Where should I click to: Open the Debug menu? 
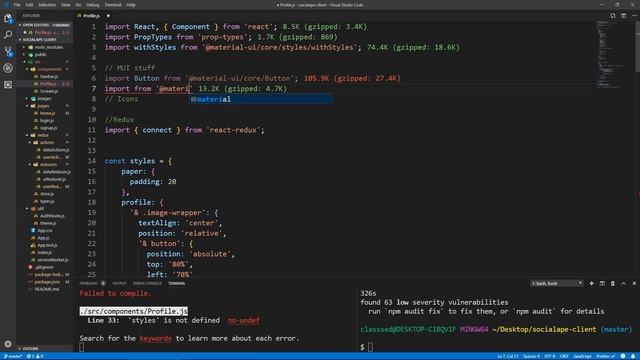(x=93, y=5)
